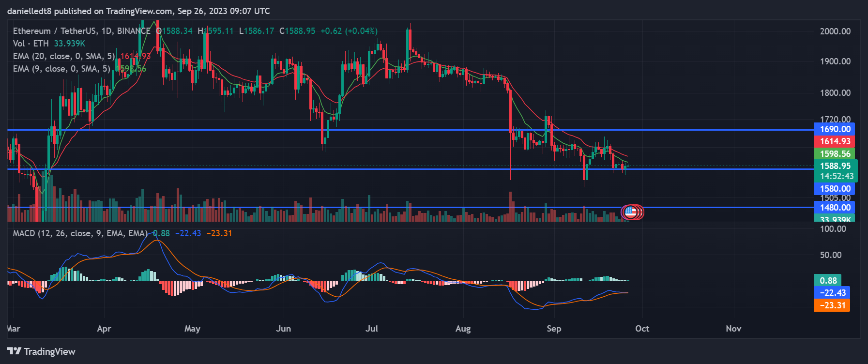
Task: Select the Vol · ETH indicator legend
Action: (31, 44)
